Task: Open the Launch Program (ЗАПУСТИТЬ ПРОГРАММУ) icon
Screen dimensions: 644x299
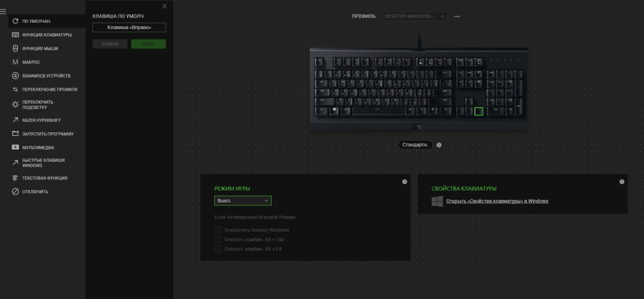Action: coord(15,134)
